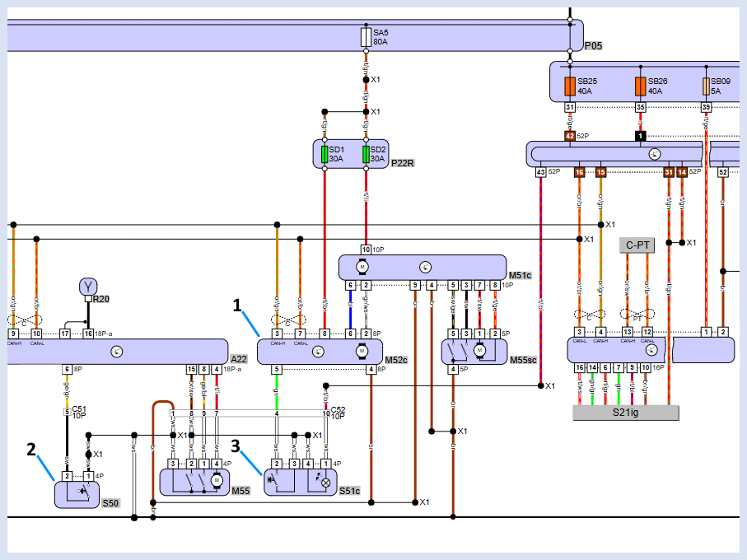Select the S51c component label
The image size is (747, 560).
tap(349, 491)
